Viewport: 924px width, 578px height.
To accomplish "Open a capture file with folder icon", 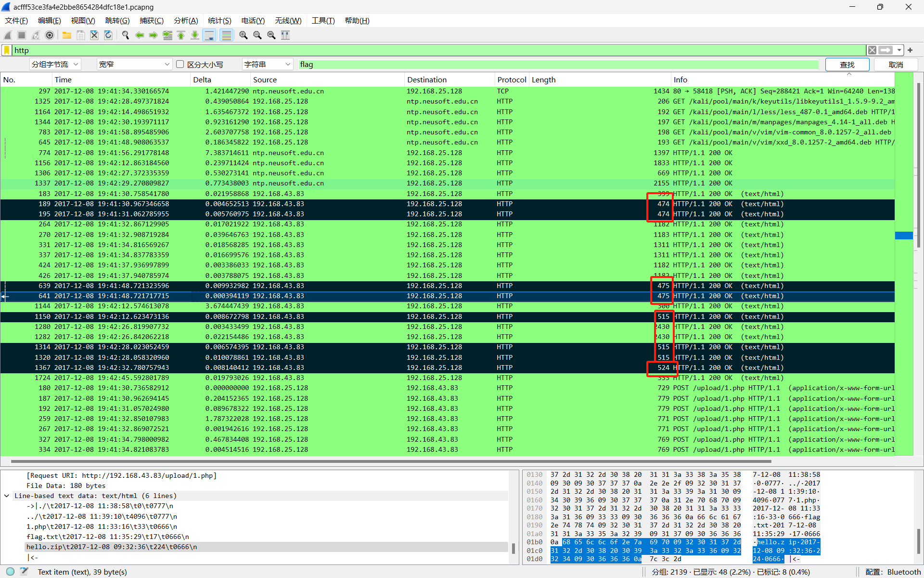I will click(x=67, y=35).
